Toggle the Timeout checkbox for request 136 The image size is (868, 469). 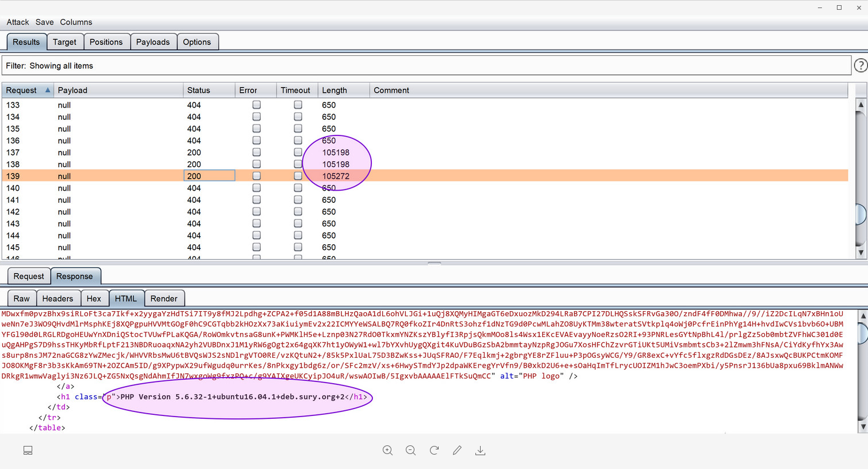298,140
